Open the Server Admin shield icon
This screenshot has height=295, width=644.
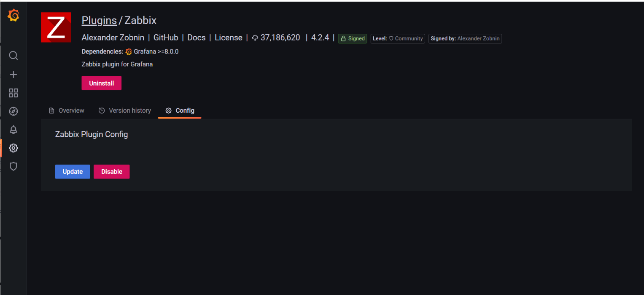click(13, 166)
